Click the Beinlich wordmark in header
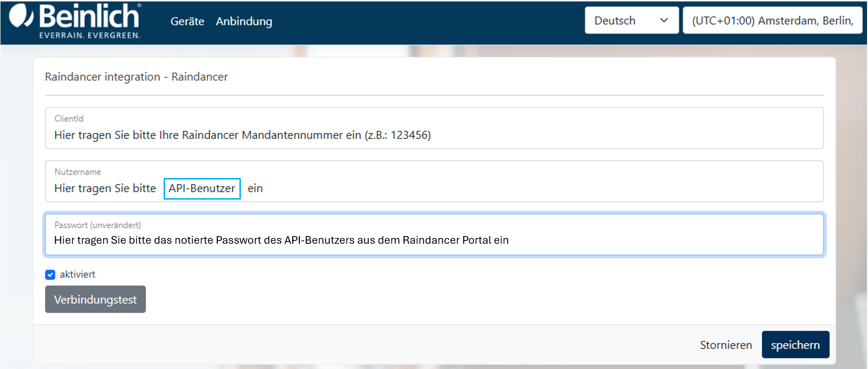868x369 pixels. (90, 16)
